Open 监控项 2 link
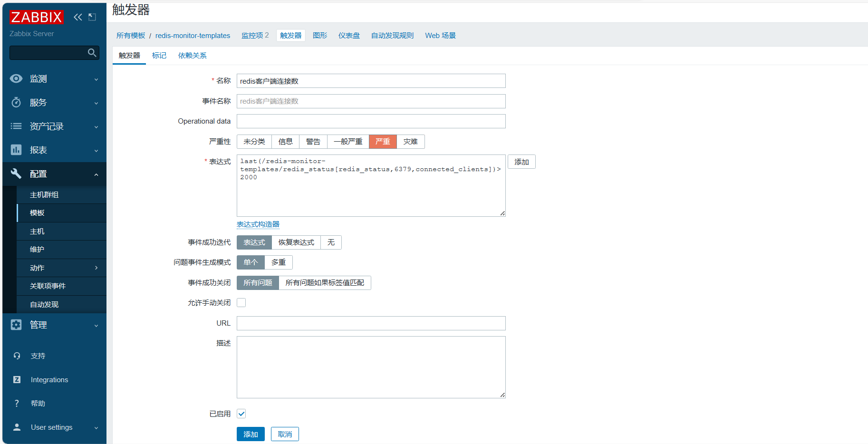Screen dimensions: 868x444 (255, 36)
